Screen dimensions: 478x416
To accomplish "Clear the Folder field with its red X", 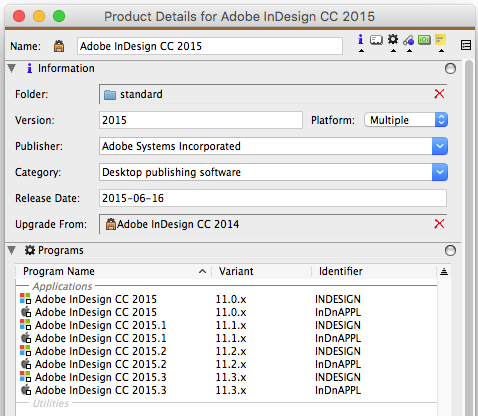I will pyautogui.click(x=439, y=94).
